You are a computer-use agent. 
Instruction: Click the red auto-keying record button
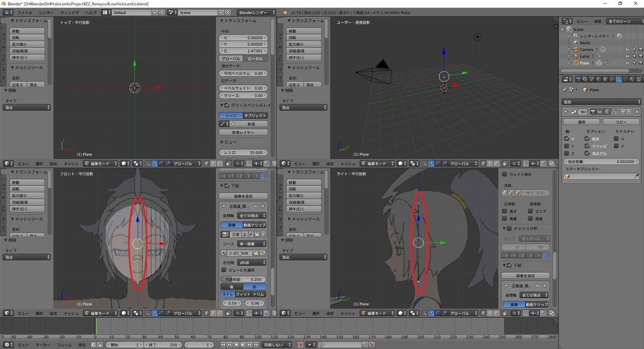[301, 345]
